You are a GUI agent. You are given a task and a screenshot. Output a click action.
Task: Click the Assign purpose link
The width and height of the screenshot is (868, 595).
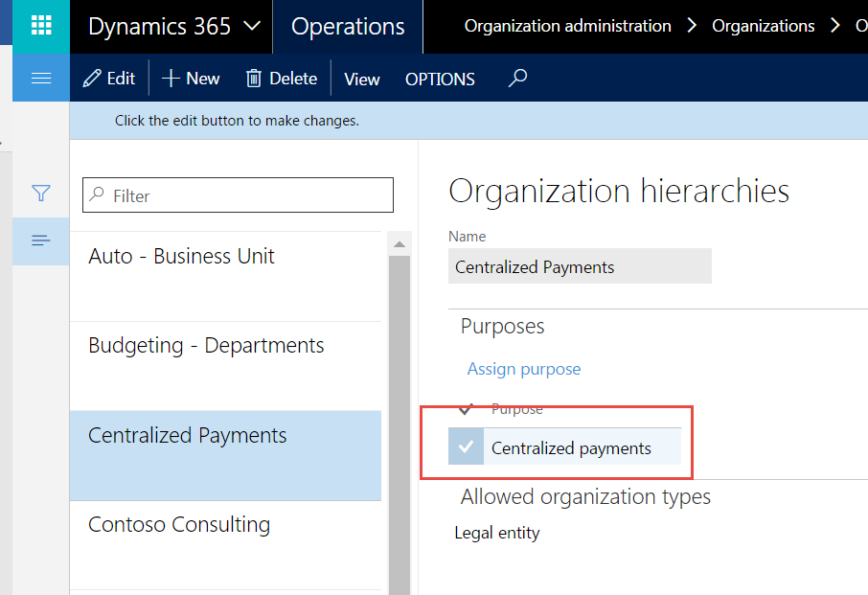coord(524,369)
